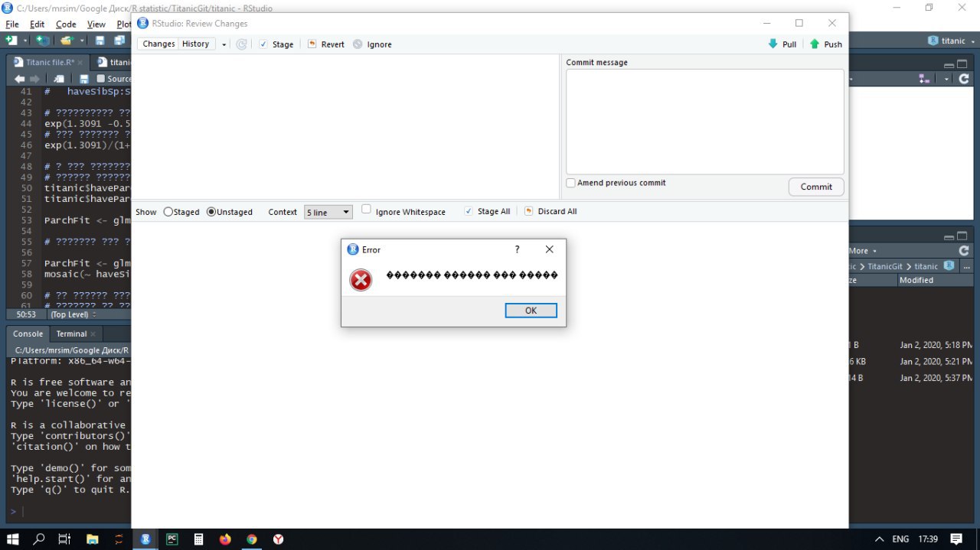Toggle the Ignore Whitespace checkbox
The width and height of the screenshot is (980, 550).
[x=366, y=209]
